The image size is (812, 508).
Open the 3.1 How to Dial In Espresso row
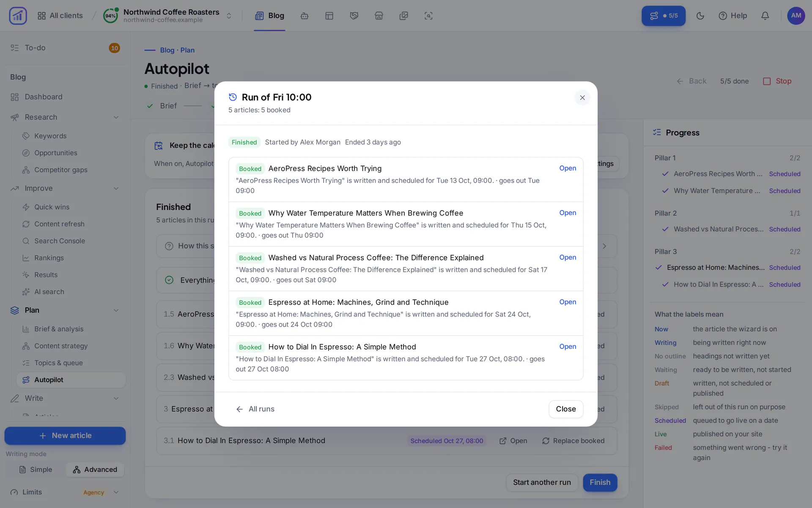387,441
